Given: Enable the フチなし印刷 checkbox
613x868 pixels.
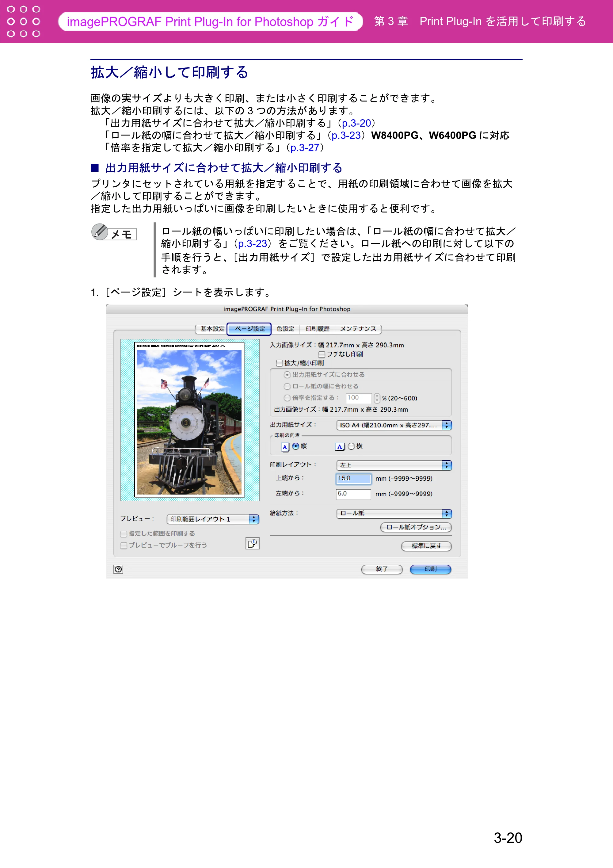Looking at the screenshot, I should 322,354.
